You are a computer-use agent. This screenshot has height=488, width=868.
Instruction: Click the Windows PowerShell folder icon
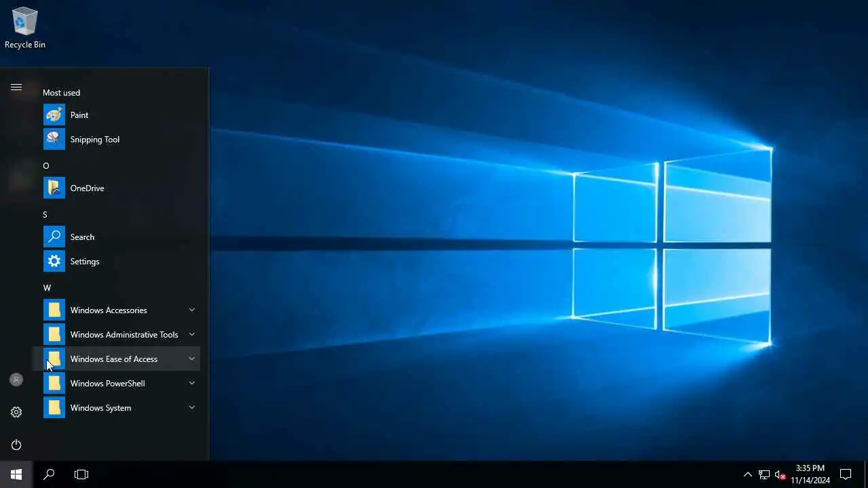coord(54,384)
